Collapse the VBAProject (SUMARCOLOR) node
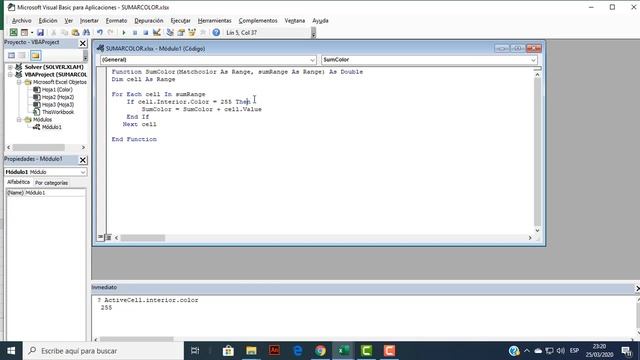Screen dimensions: 640x360 pyautogui.click(x=11, y=75)
